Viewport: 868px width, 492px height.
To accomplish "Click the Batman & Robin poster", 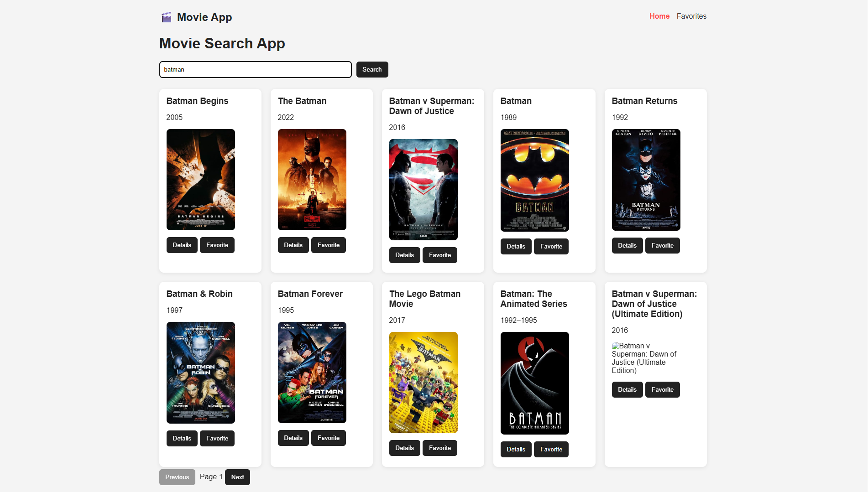I will [x=201, y=373].
